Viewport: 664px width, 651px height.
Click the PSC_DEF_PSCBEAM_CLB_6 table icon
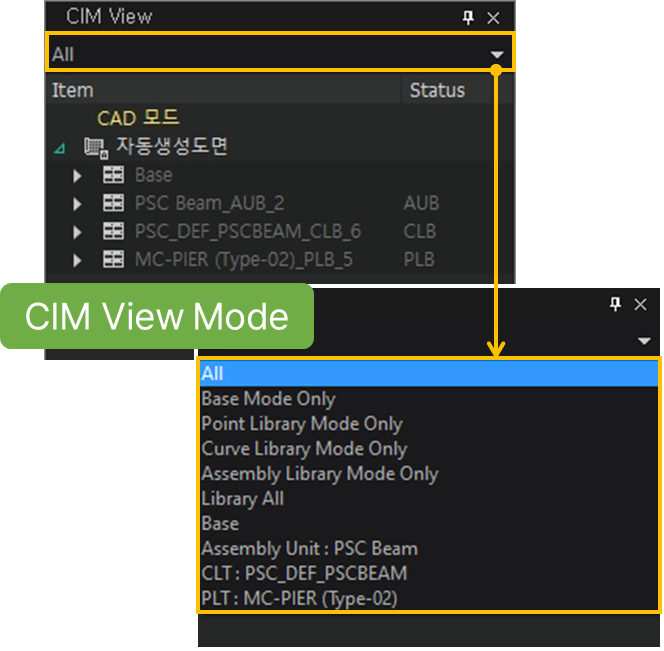[113, 231]
